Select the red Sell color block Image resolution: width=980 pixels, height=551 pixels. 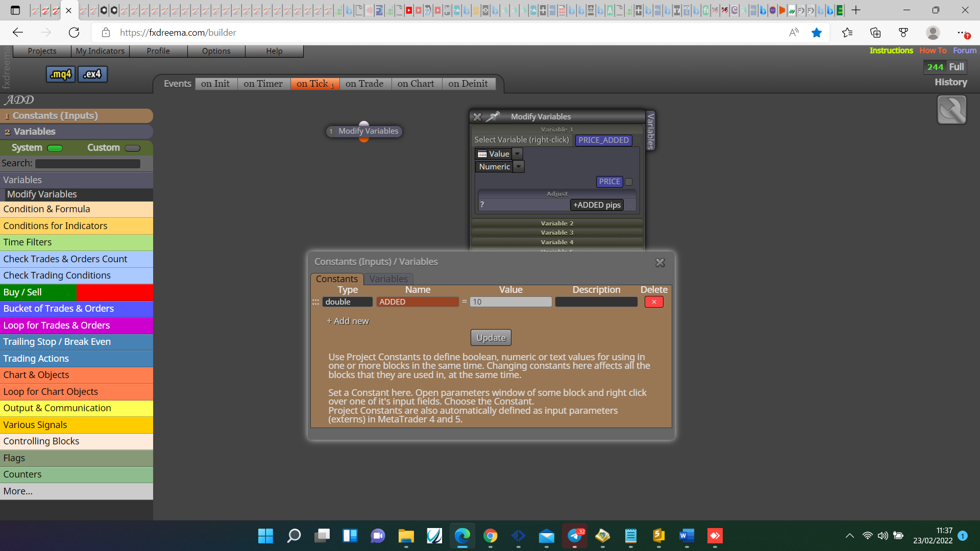[x=115, y=292]
